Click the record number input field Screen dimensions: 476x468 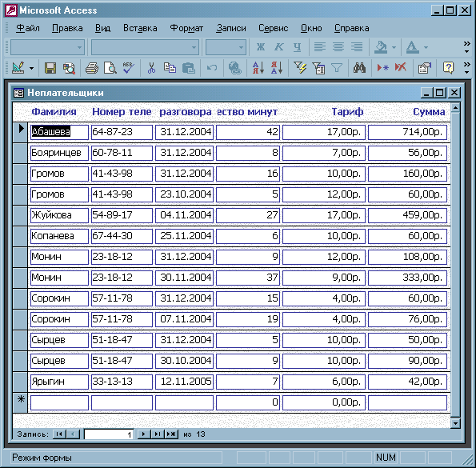(x=109, y=434)
